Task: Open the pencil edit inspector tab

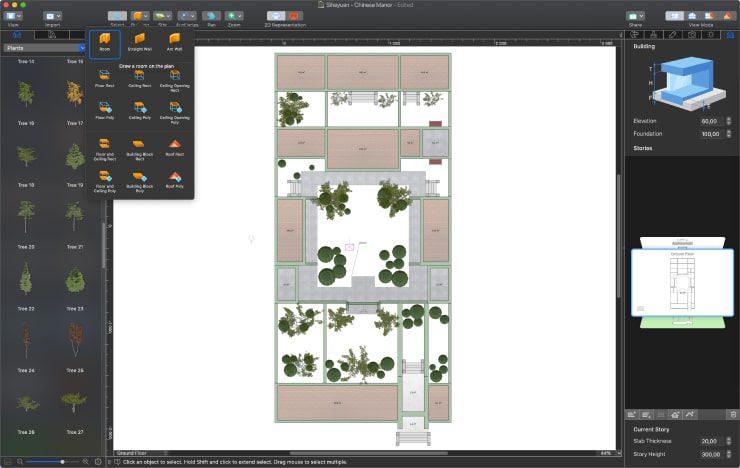Action: coord(673,34)
